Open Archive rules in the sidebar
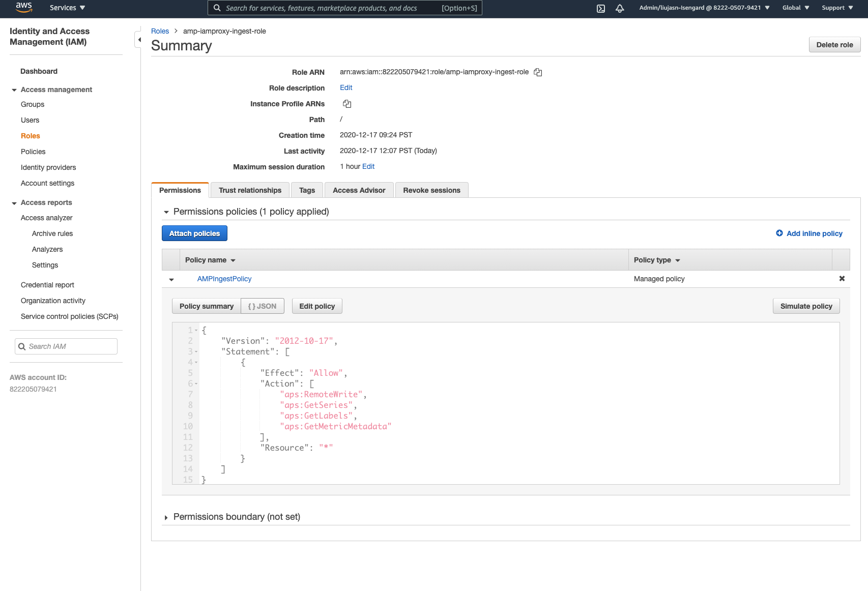This screenshot has width=868, height=591. 52,233
